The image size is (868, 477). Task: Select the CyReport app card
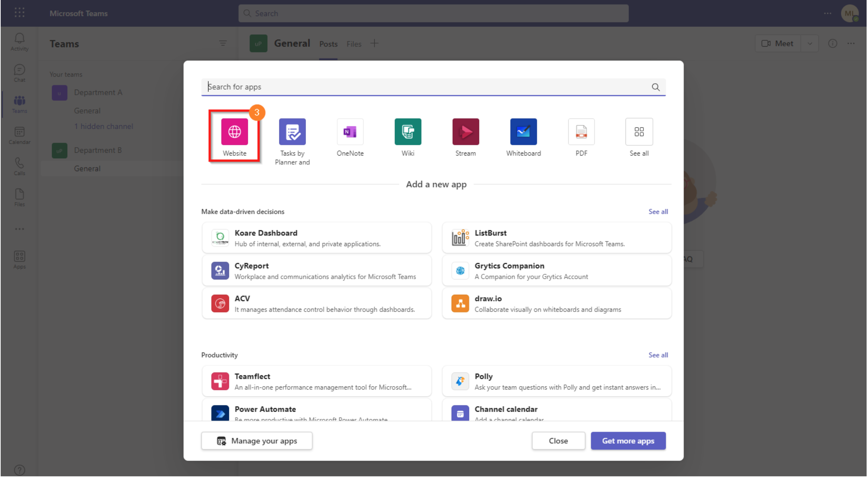pos(317,271)
